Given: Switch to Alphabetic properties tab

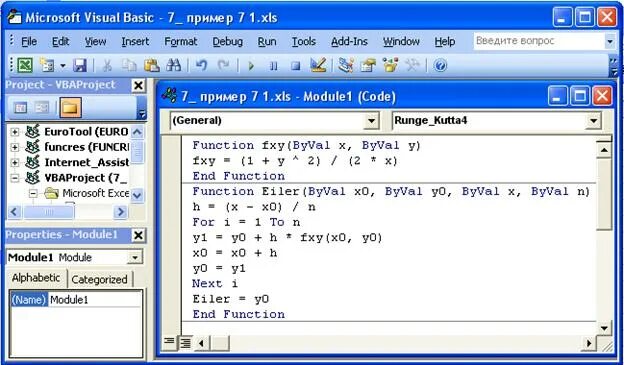Looking at the screenshot, I should point(36,278).
